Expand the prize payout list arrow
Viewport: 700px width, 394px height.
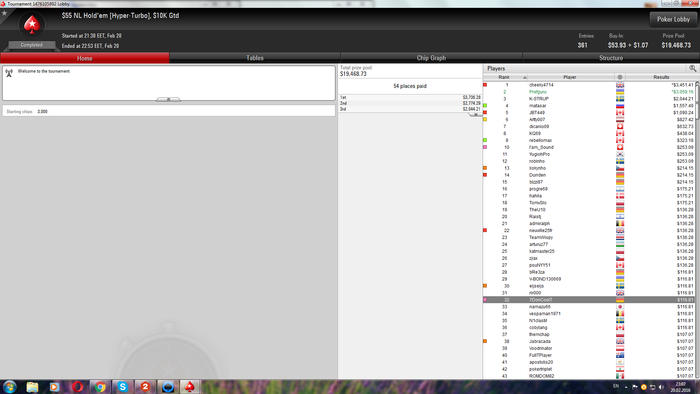coord(475,115)
